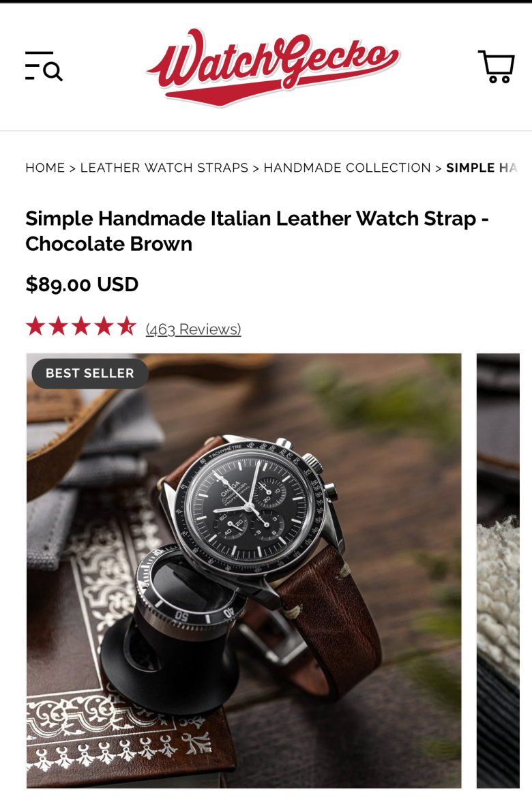Go to homepage via WatchGecko logo
532x802 pixels.
pos(272,67)
